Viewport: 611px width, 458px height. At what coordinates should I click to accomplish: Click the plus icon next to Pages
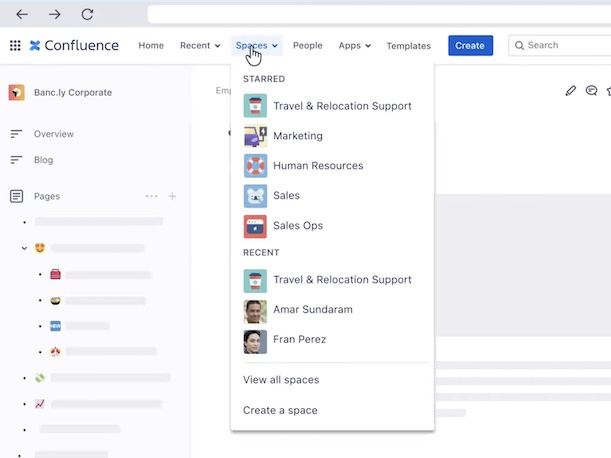[172, 197]
